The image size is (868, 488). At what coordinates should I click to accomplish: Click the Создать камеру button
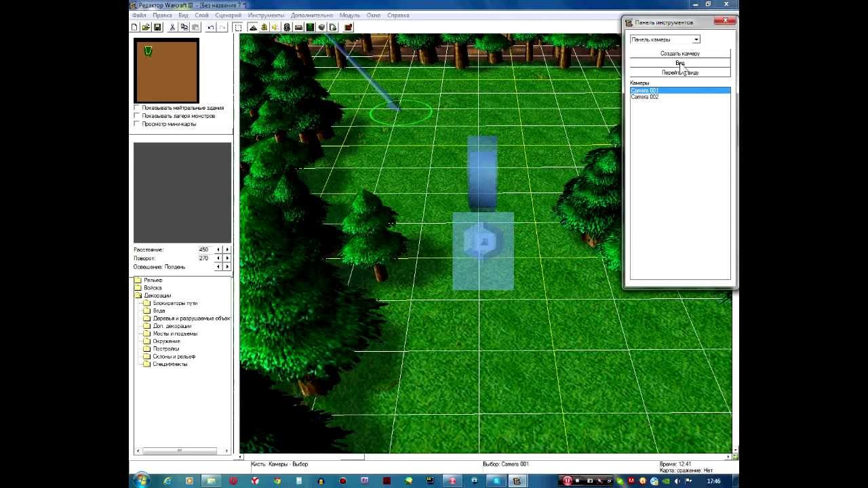point(680,54)
